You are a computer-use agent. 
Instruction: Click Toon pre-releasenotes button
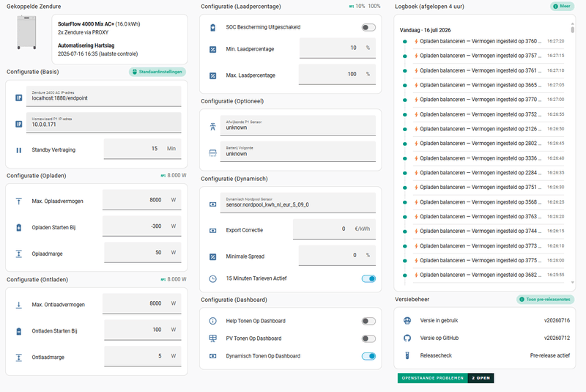tap(545, 300)
